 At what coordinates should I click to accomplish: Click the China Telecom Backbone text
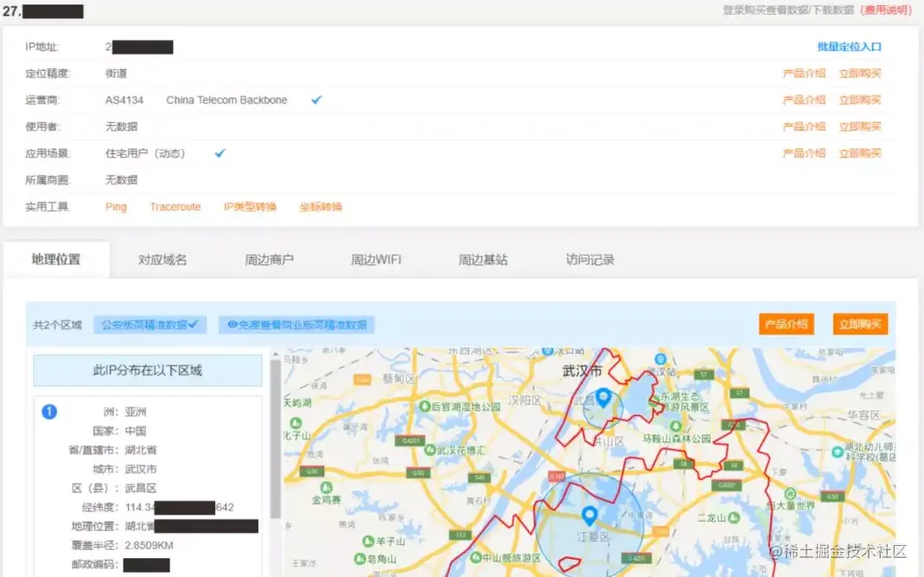226,100
